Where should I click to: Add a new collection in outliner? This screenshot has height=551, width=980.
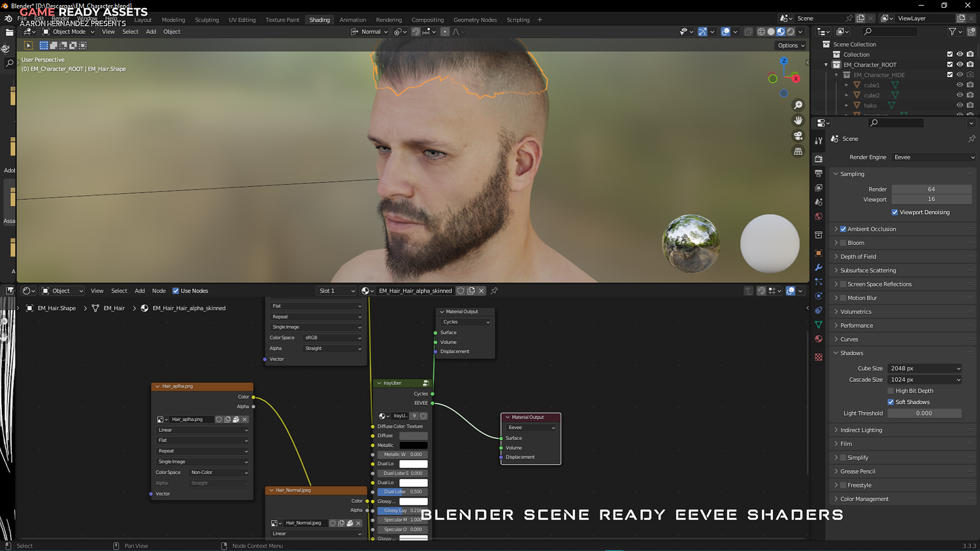(972, 31)
